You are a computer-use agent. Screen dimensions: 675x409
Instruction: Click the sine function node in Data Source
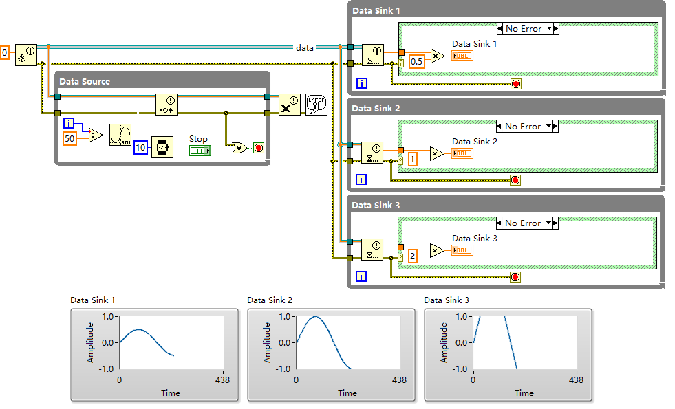[117, 133]
